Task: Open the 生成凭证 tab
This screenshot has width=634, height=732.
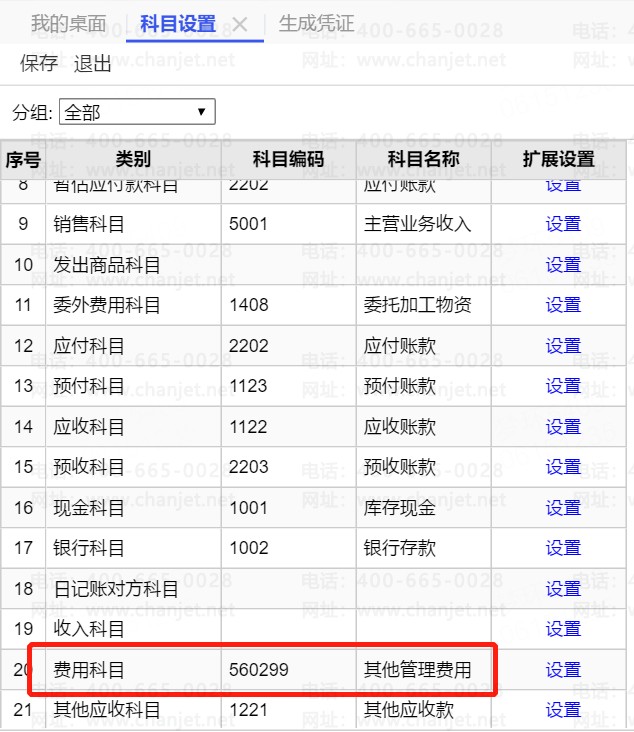Action: (316, 23)
